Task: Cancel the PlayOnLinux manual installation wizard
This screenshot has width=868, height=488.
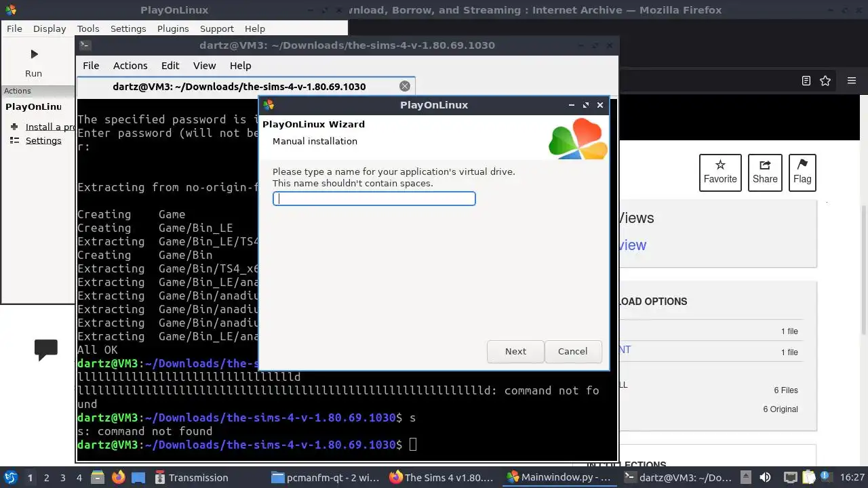Action: pyautogui.click(x=573, y=351)
